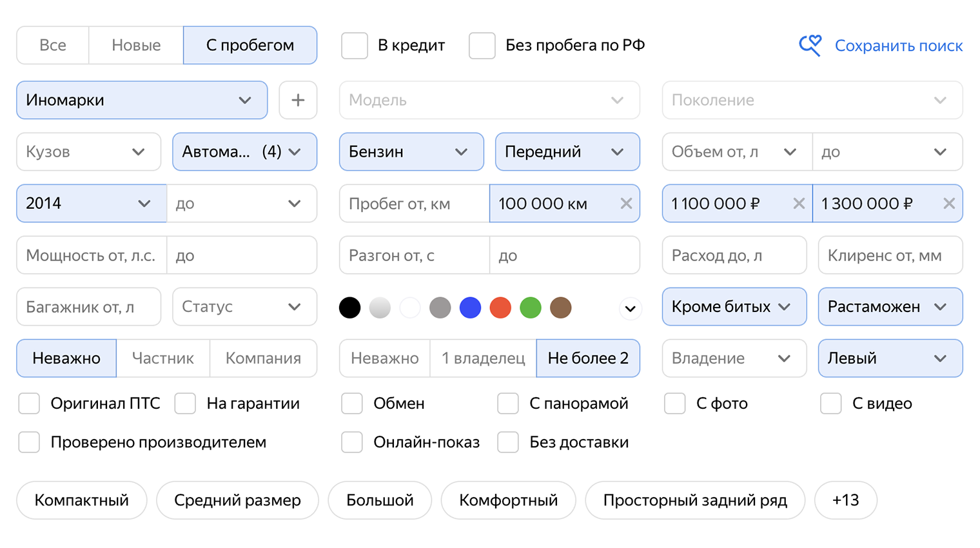Choose Не более 2 owners option
The height and width of the screenshot is (548, 980).
588,358
